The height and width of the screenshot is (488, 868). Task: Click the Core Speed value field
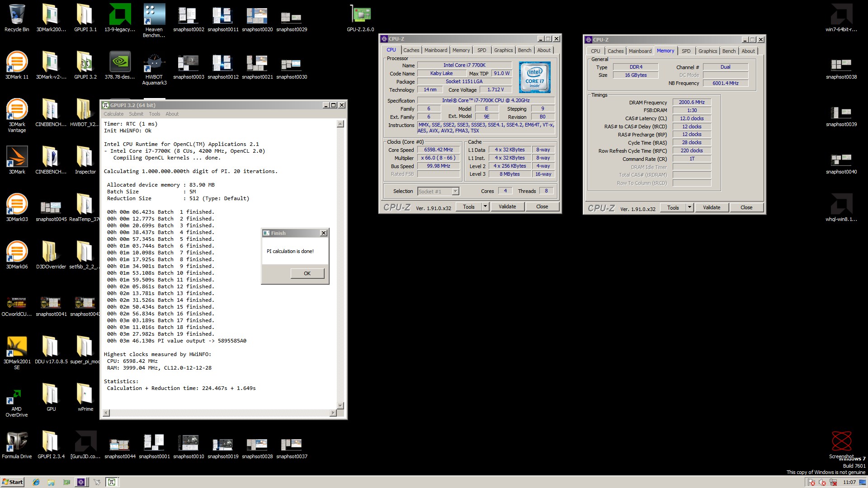pyautogui.click(x=438, y=150)
